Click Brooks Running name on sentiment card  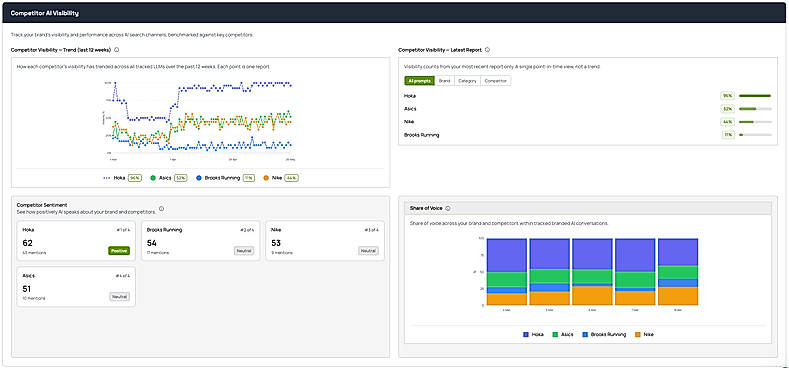165,230
